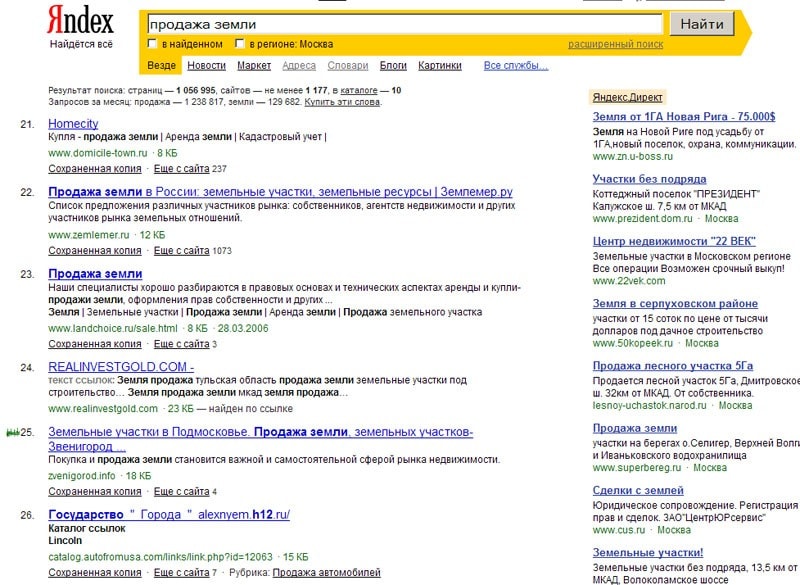
Task: Switch to the Картинки tab
Action: click(x=439, y=65)
